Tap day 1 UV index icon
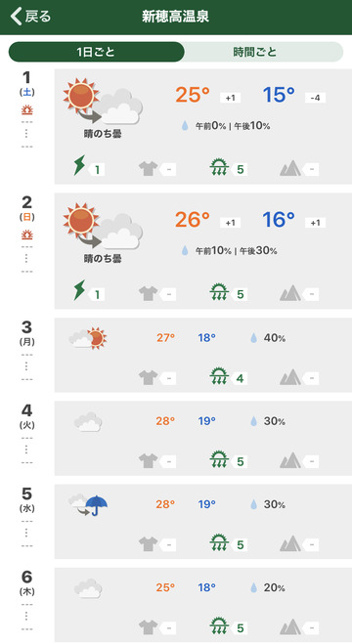Screen dimensions: 352x644 pyautogui.click(x=219, y=168)
